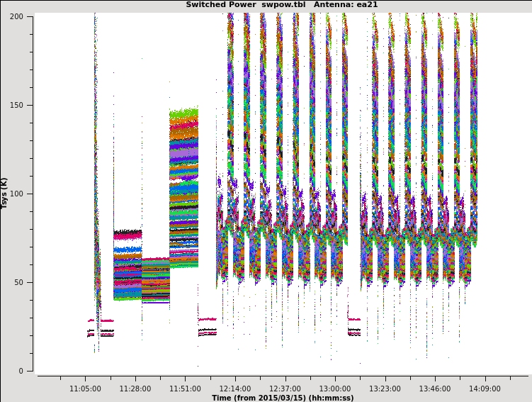The width and height of the screenshot is (532, 402).
Task: Click the tall narrow data spike near 11:05:00
Action: 95,142
